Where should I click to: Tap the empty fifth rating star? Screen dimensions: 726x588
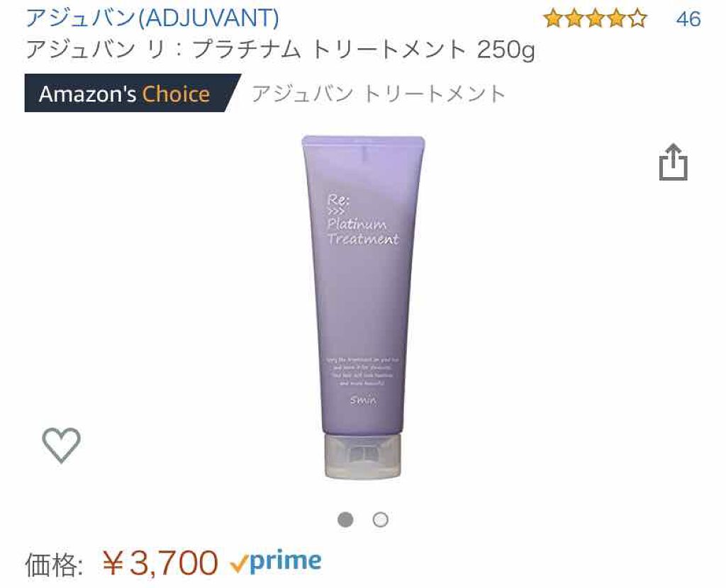637,19
